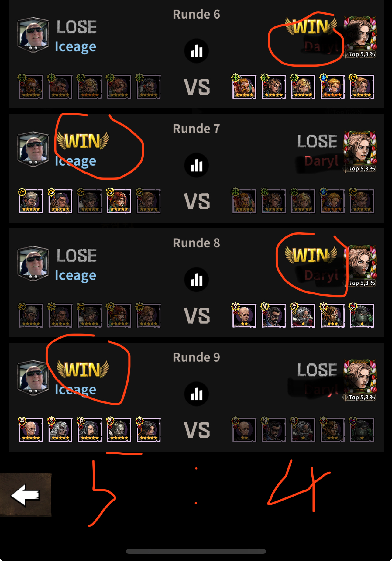
Task: Tap the first hero in Iceage's Runde 7 team
Action: (31, 201)
